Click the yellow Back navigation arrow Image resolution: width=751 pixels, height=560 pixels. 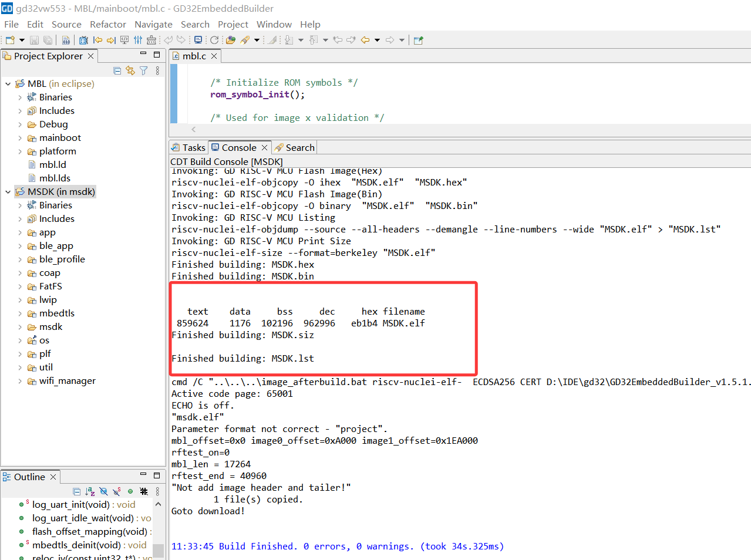click(365, 40)
